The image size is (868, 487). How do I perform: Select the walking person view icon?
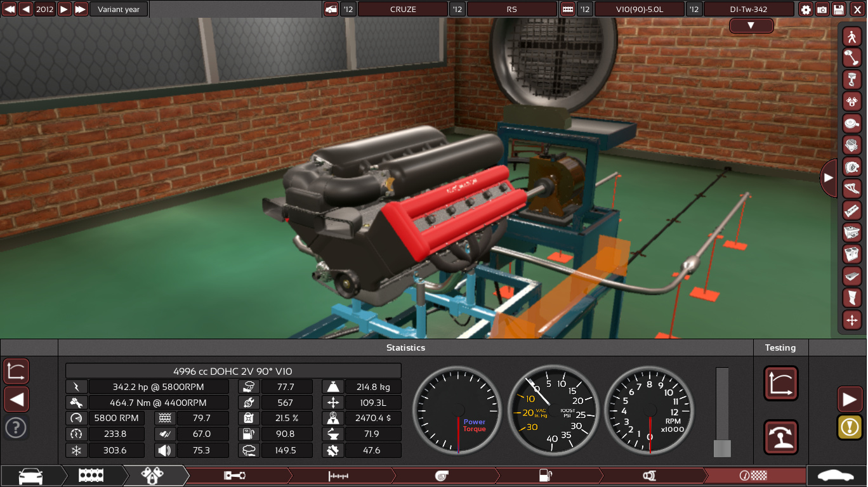click(x=852, y=37)
